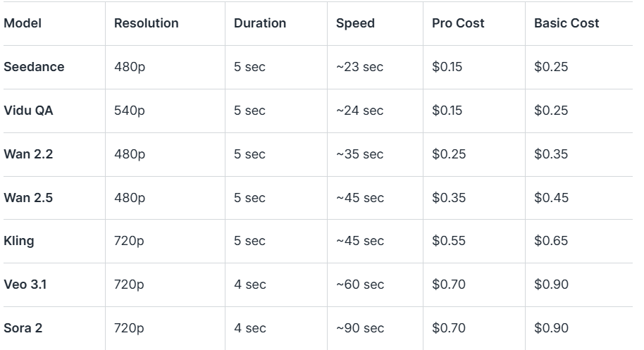Click the Model column header
The width and height of the screenshot is (644, 350).
tap(23, 23)
